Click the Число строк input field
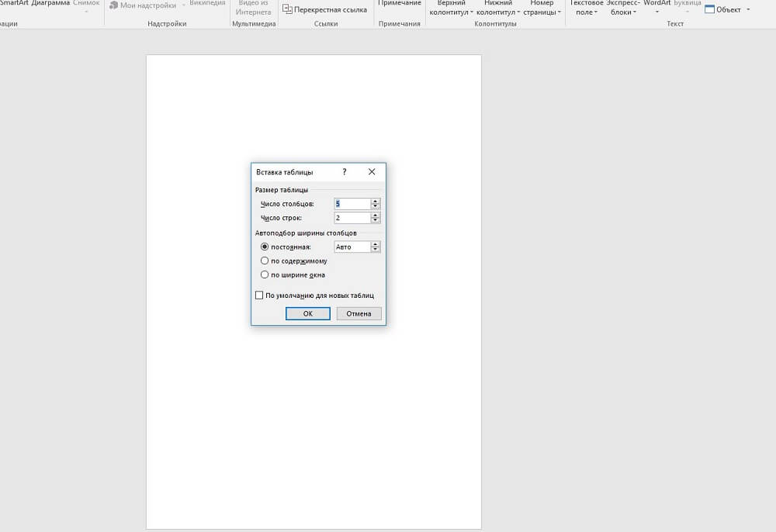The width and height of the screenshot is (776, 532). pos(352,218)
